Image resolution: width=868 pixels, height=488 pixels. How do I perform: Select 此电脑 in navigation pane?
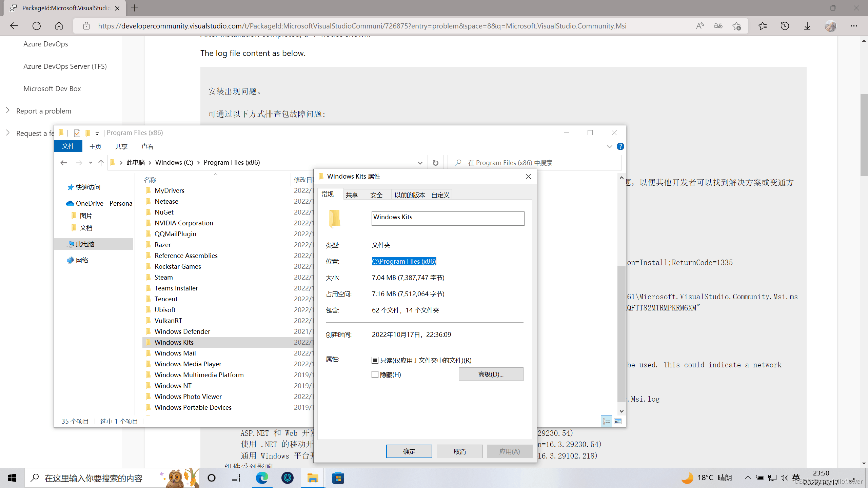[94, 244]
